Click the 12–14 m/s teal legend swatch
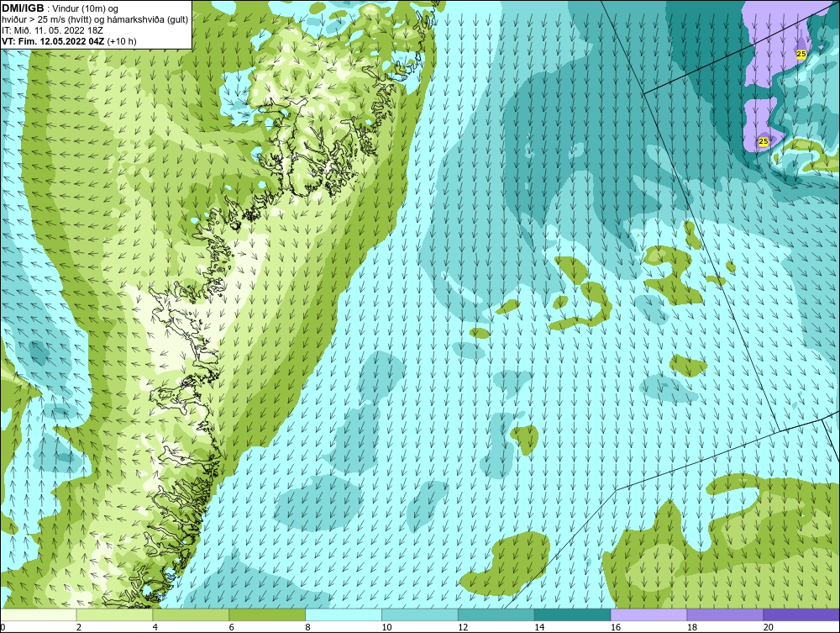 (x=496, y=615)
